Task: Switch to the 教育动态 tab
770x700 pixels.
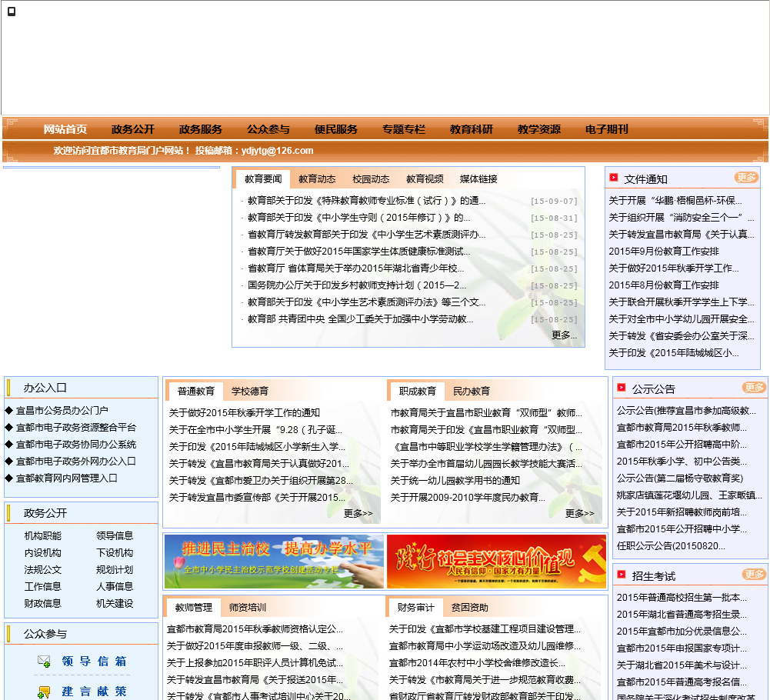Action: click(317, 179)
